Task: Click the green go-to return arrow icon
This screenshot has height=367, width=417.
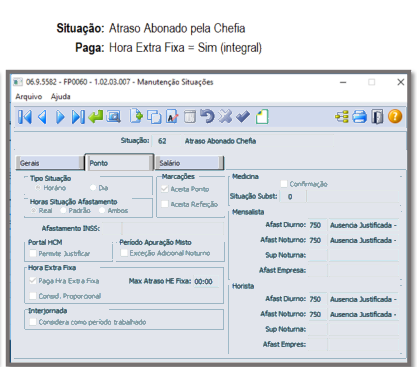Action: pos(96,117)
